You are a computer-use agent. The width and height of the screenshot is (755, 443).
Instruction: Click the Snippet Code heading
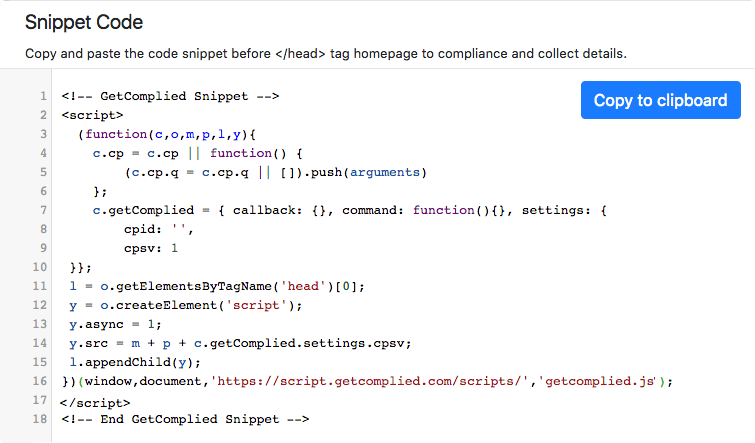pyautogui.click(x=84, y=22)
